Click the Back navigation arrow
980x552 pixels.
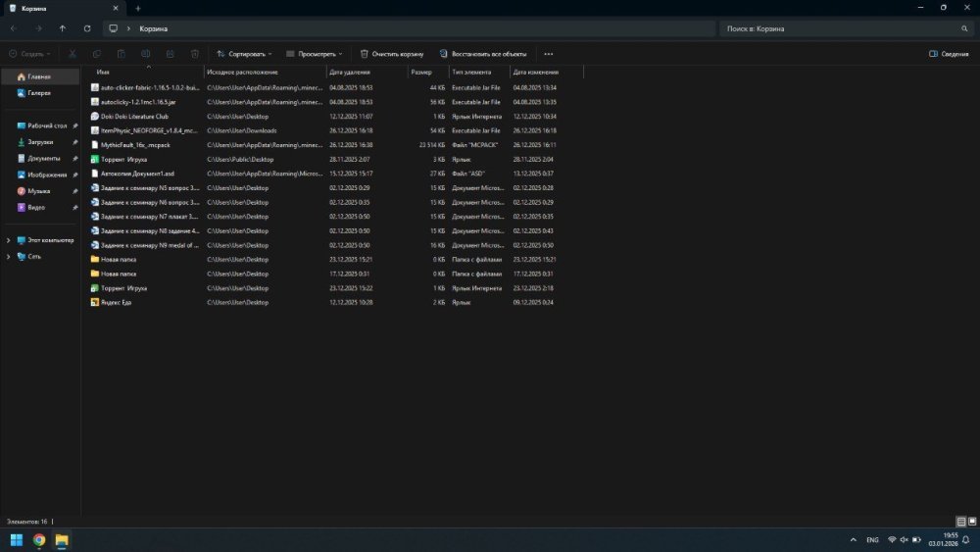[14, 28]
